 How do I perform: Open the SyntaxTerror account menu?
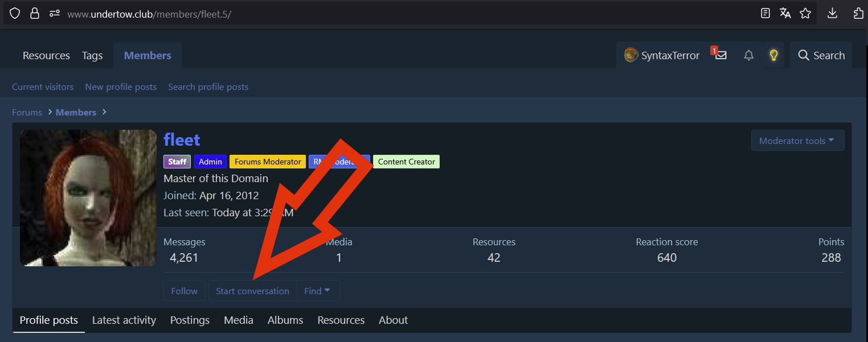pyautogui.click(x=662, y=55)
